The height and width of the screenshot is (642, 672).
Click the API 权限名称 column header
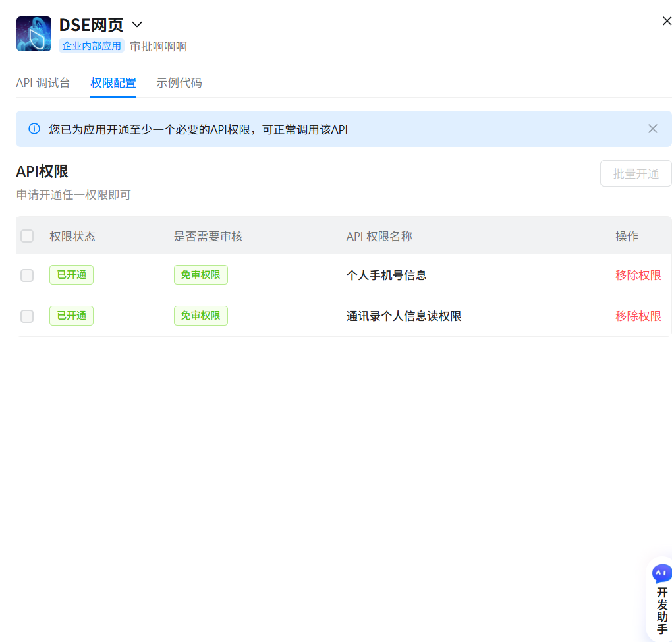(379, 236)
